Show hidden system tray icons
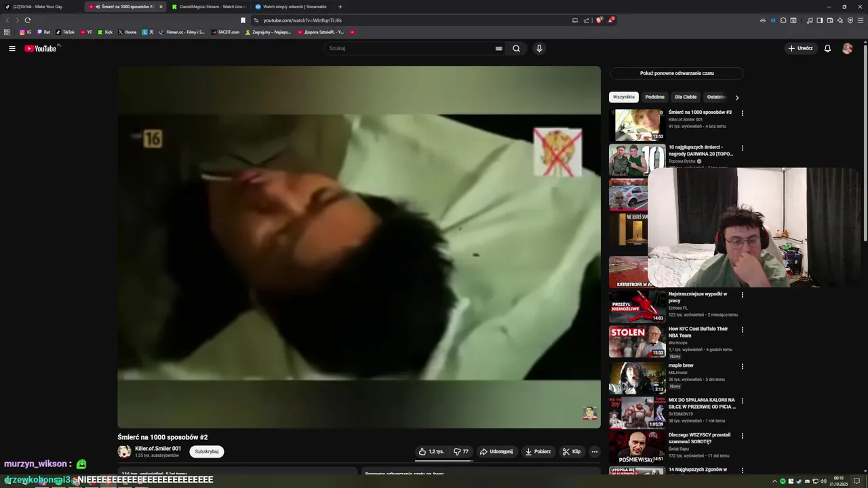Image resolution: width=868 pixels, height=488 pixels. (774, 481)
